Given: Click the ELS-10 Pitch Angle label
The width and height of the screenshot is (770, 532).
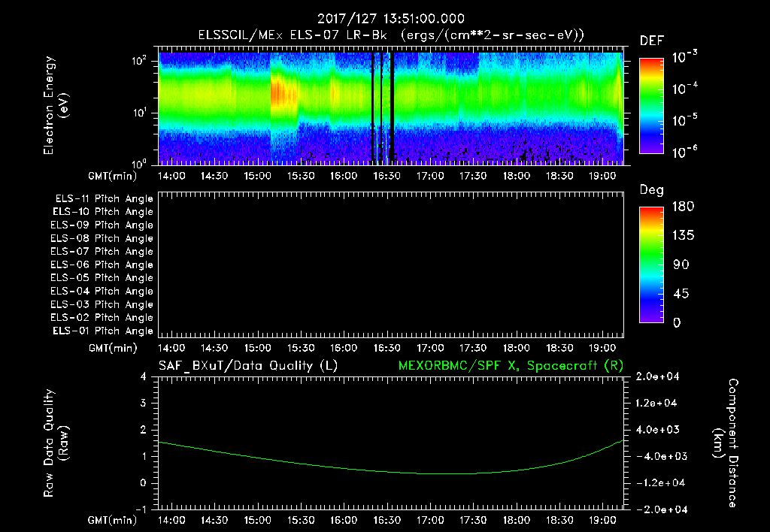Looking at the screenshot, I should coord(103,212).
